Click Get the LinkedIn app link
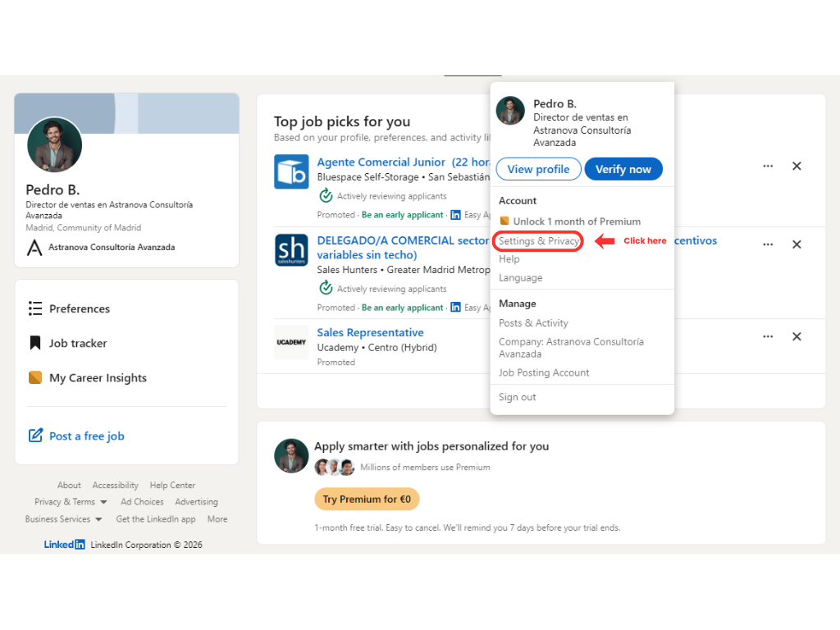 (156, 519)
